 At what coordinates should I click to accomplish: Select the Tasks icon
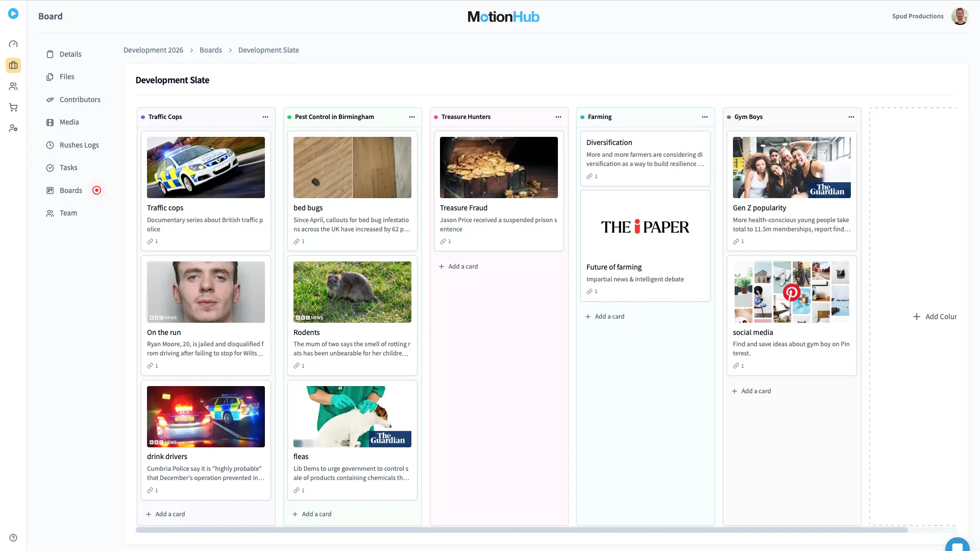50,167
